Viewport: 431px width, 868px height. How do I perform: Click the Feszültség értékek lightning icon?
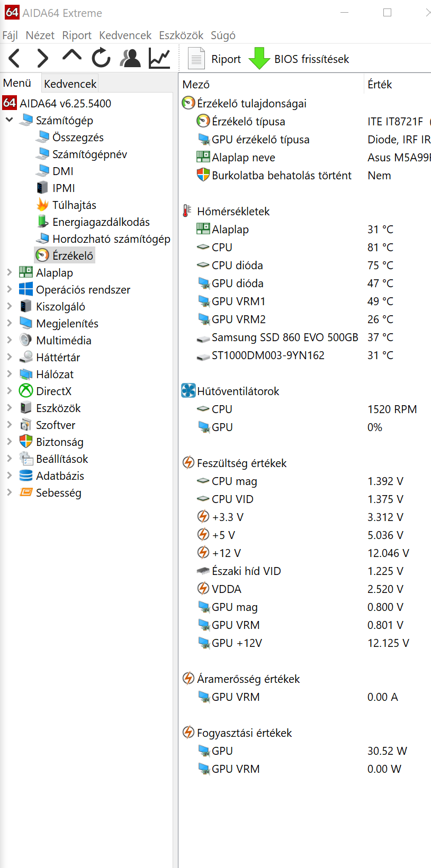(188, 463)
